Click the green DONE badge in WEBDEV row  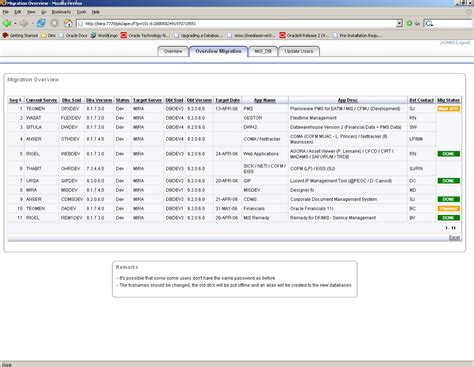click(x=448, y=154)
